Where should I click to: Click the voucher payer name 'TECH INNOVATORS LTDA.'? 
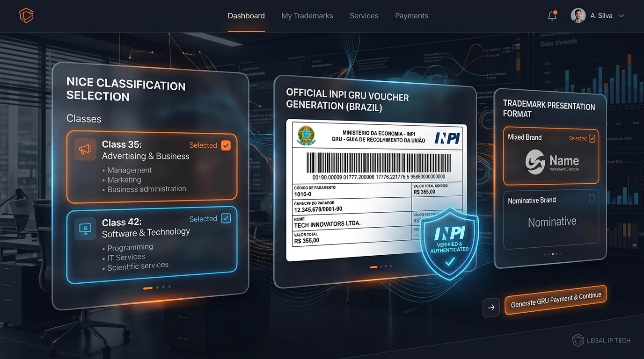327,225
